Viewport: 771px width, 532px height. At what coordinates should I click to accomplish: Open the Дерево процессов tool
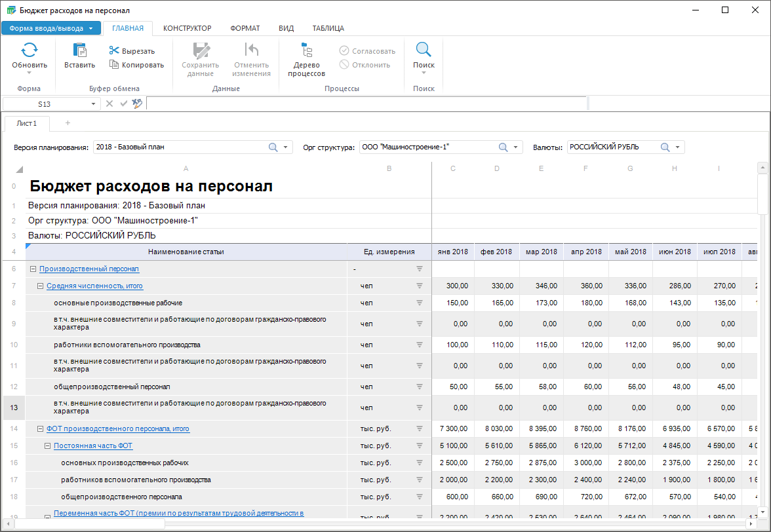point(306,51)
